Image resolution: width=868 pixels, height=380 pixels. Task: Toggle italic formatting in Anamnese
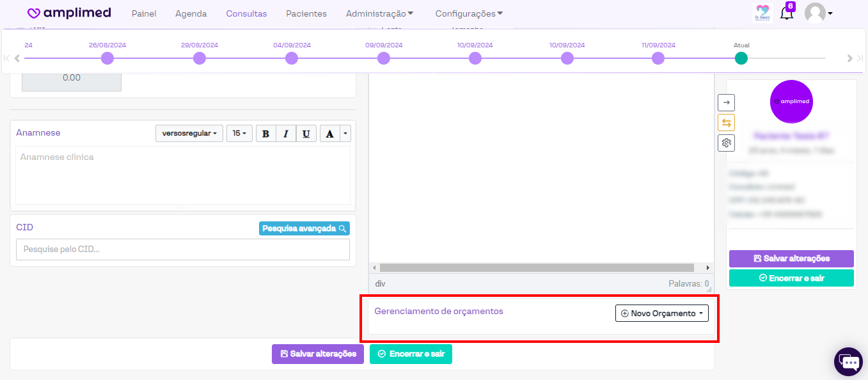(x=286, y=134)
